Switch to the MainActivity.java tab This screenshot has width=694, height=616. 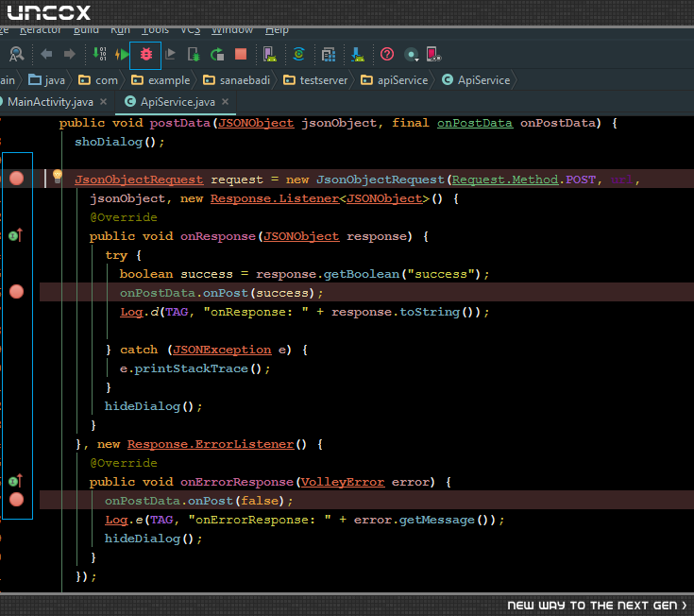tap(50, 102)
